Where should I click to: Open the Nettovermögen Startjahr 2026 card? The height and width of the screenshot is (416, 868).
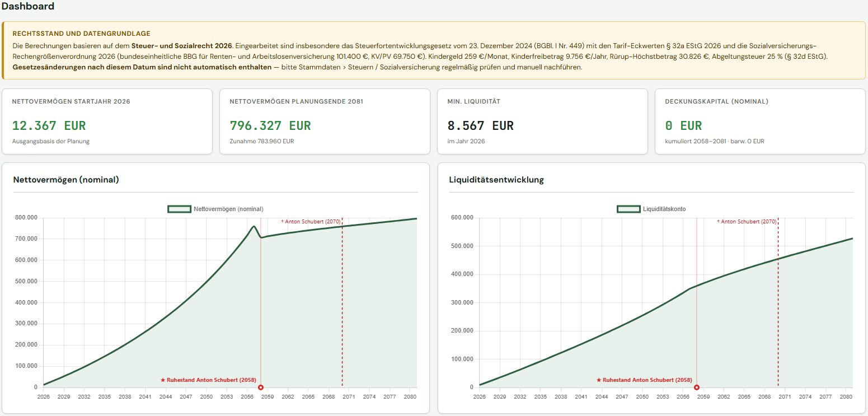(x=107, y=121)
